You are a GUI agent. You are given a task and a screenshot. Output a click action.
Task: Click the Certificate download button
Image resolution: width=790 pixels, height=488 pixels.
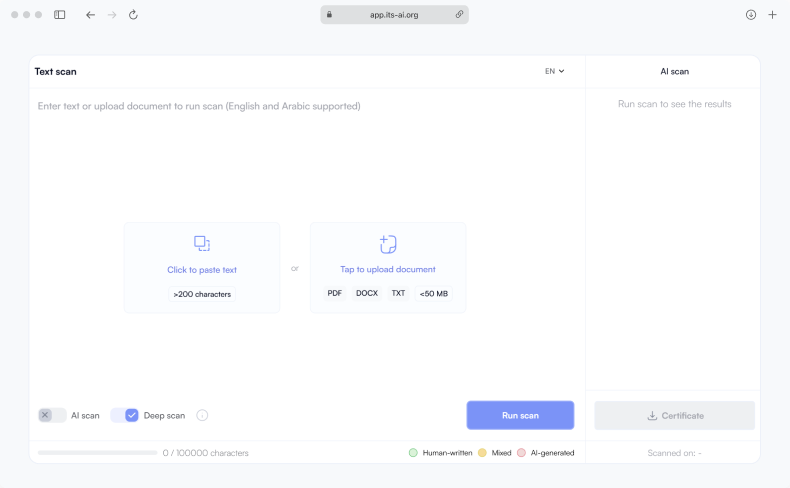pos(674,415)
